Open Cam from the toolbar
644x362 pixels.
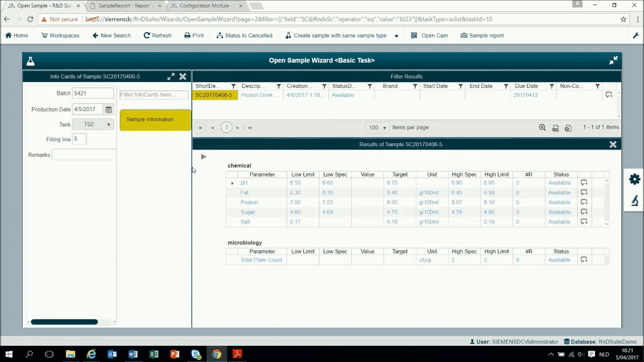429,35
